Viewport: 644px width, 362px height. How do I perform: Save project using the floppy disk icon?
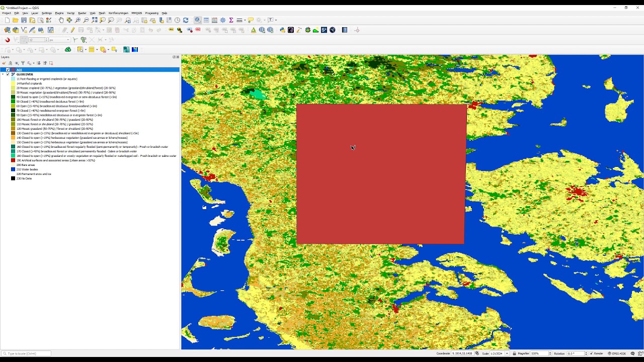(x=24, y=20)
